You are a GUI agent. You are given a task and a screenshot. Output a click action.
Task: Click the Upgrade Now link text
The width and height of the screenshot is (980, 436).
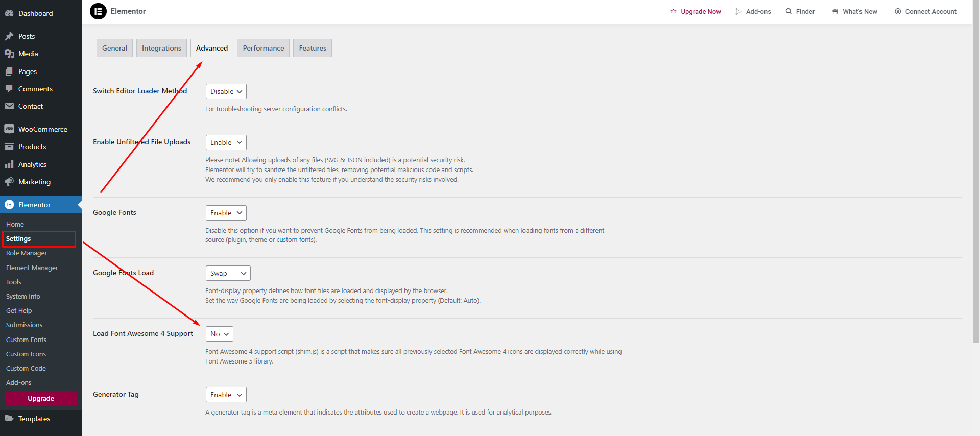(701, 11)
